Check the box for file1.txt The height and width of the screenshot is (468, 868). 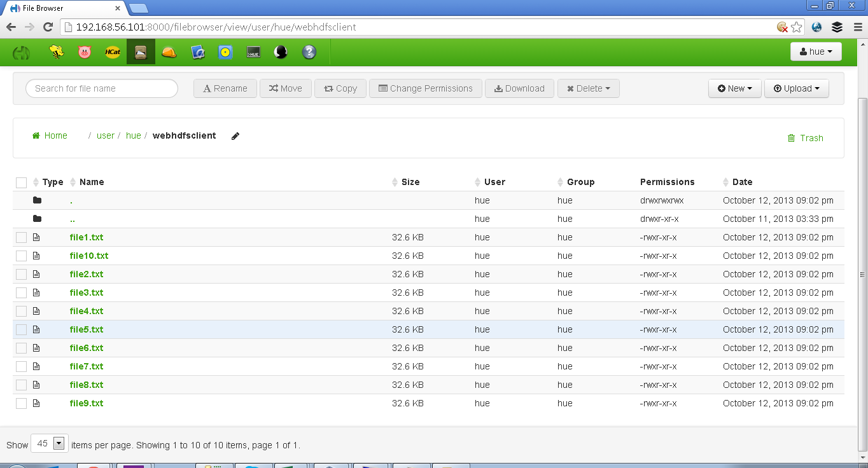[x=22, y=238]
